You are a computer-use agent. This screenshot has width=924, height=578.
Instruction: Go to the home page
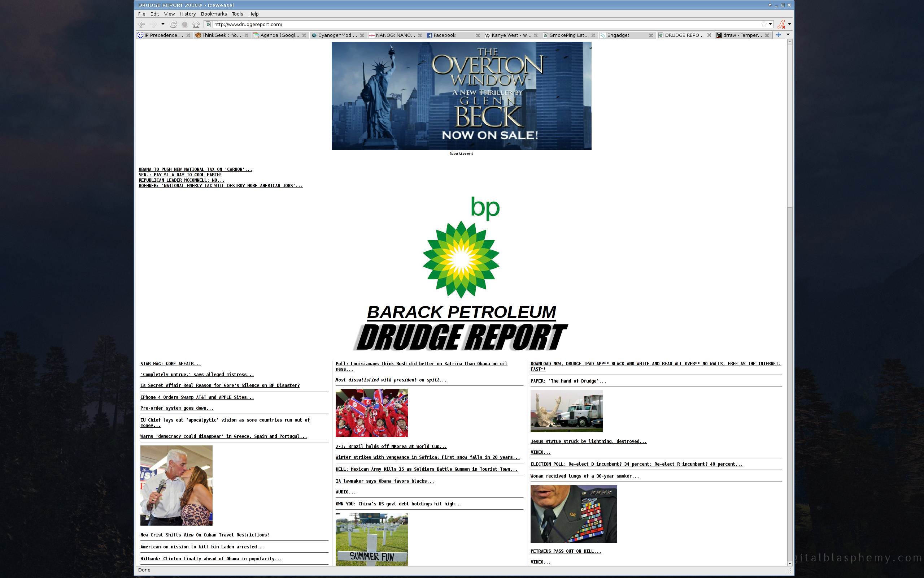196,24
